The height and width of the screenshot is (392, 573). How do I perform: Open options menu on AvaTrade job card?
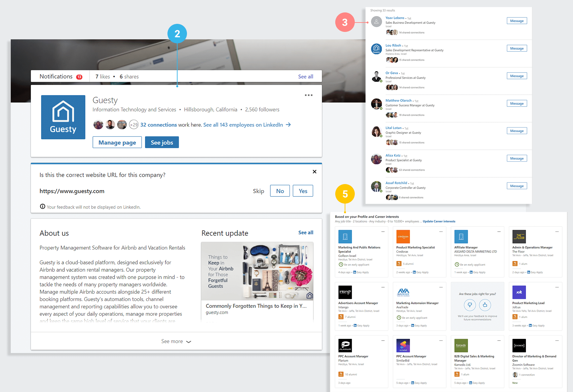point(441,287)
